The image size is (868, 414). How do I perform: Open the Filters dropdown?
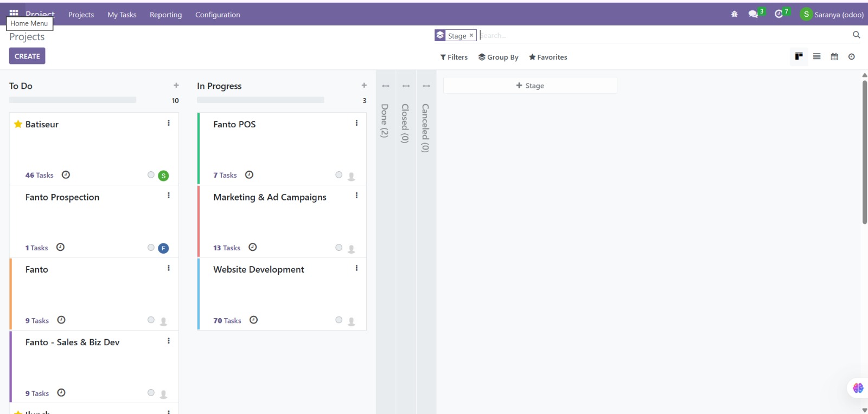(x=454, y=57)
